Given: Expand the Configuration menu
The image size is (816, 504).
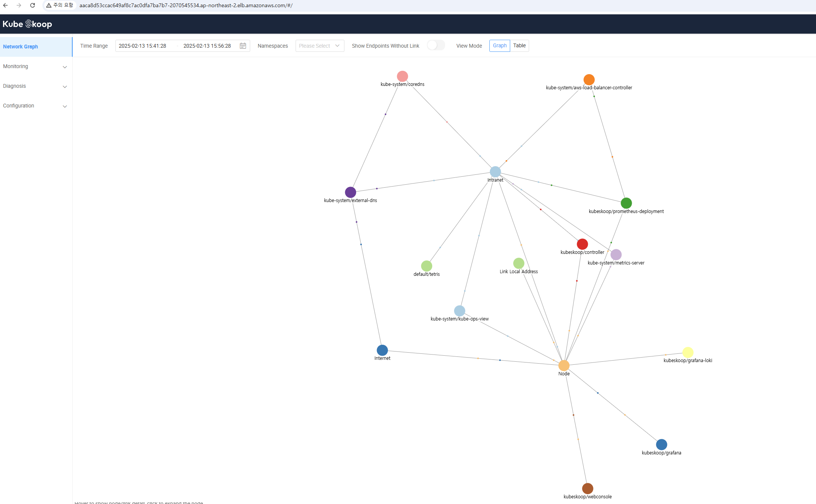Looking at the screenshot, I should pyautogui.click(x=35, y=106).
